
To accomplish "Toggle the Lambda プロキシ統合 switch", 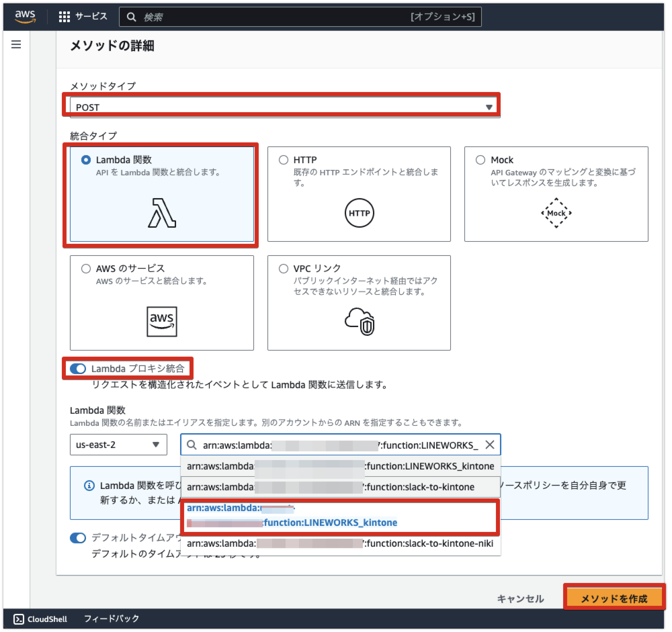I will (78, 368).
